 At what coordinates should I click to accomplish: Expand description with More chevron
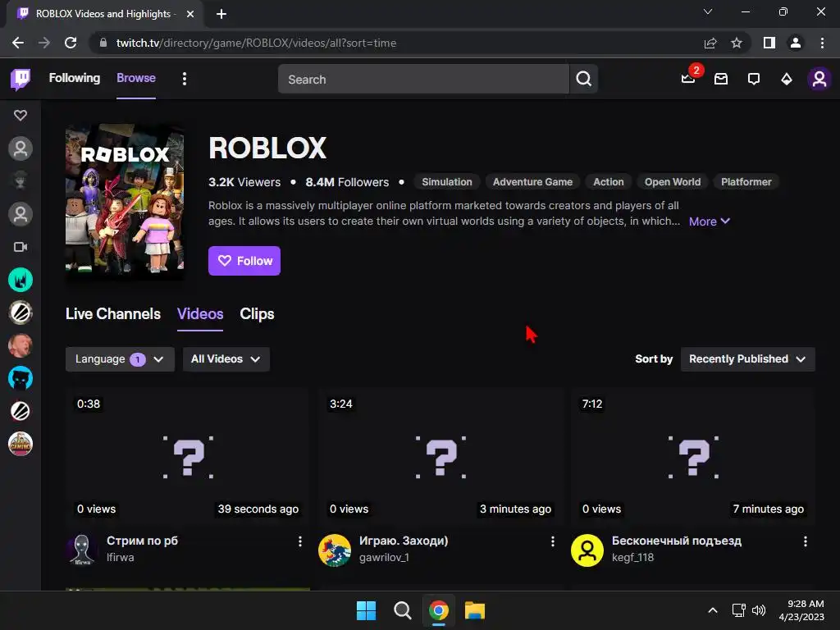tap(710, 221)
